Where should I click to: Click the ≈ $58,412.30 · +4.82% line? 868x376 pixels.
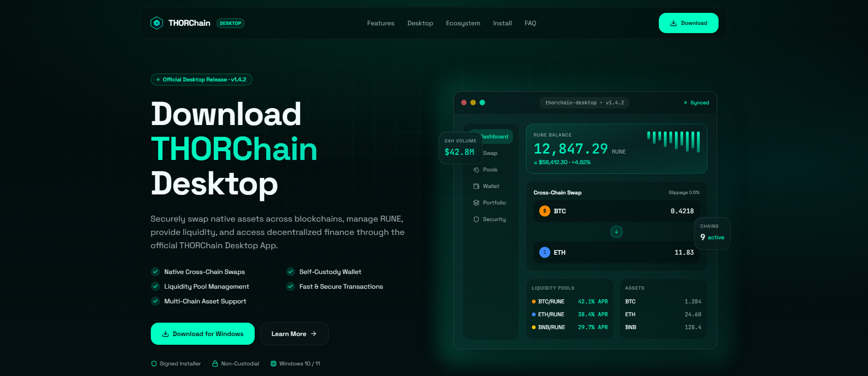pyautogui.click(x=562, y=162)
